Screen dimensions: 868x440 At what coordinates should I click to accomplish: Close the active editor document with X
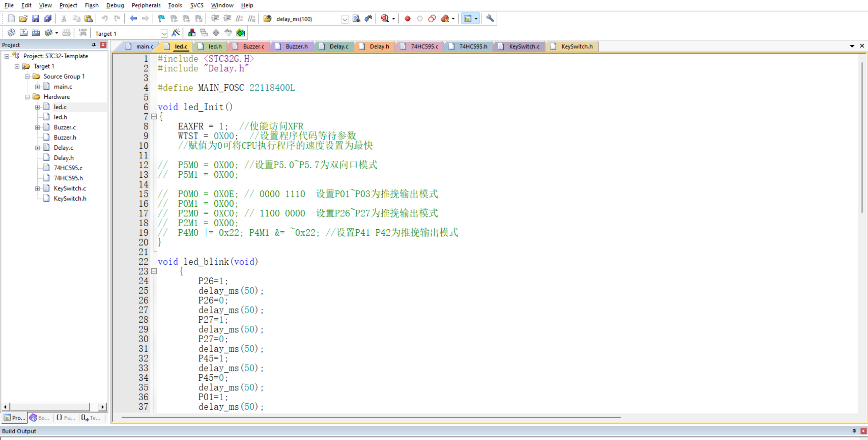[x=862, y=46]
